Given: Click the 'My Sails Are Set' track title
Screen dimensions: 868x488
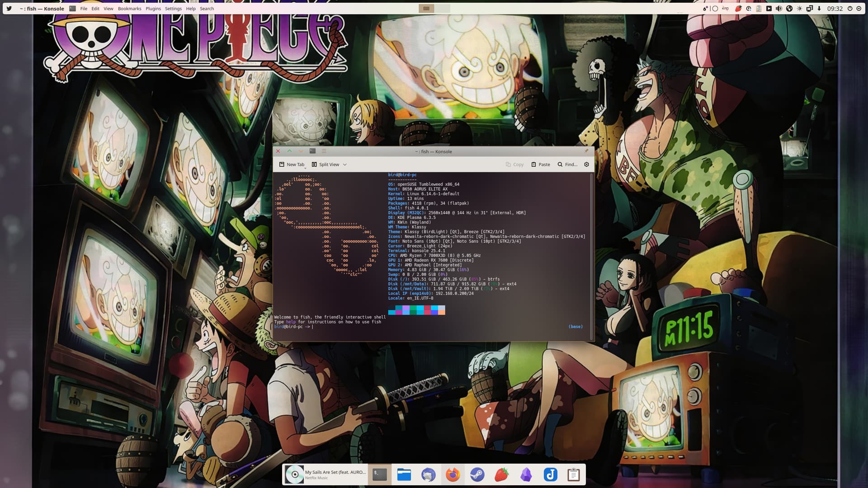Looking at the screenshot, I should coord(335,472).
